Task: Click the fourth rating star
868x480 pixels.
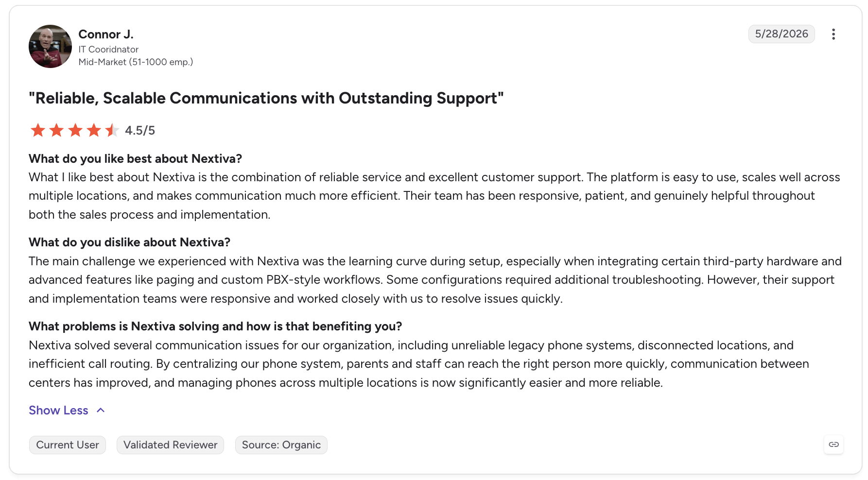Action: 94,130
